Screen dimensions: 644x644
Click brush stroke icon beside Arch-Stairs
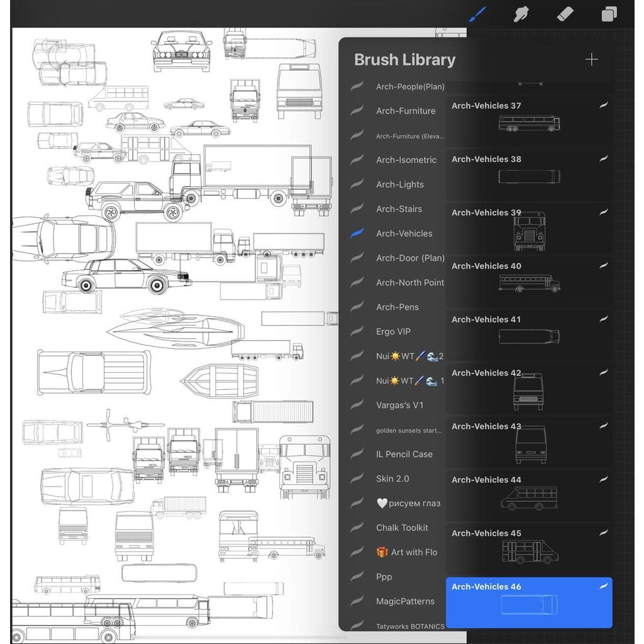tap(357, 209)
